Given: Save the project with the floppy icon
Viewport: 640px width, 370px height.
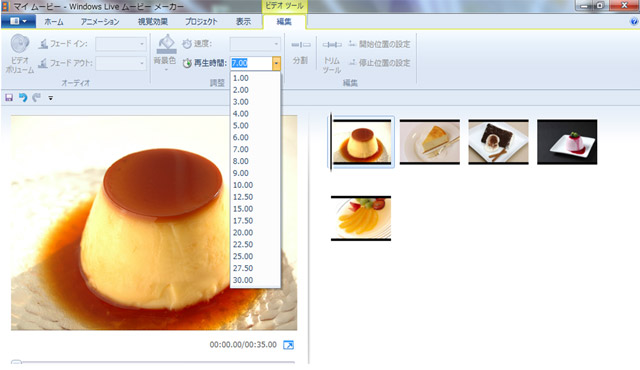Looking at the screenshot, I should pyautogui.click(x=9, y=97).
